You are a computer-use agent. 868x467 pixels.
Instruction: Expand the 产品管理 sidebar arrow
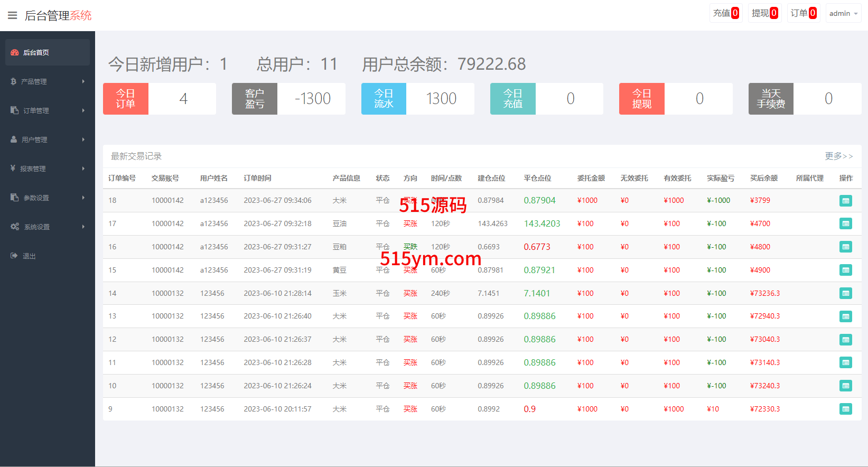(83, 81)
